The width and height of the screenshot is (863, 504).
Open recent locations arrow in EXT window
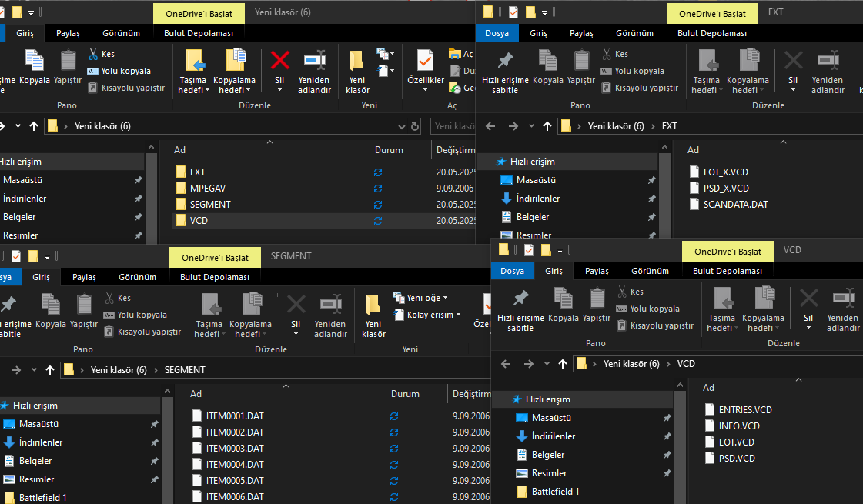[531, 126]
